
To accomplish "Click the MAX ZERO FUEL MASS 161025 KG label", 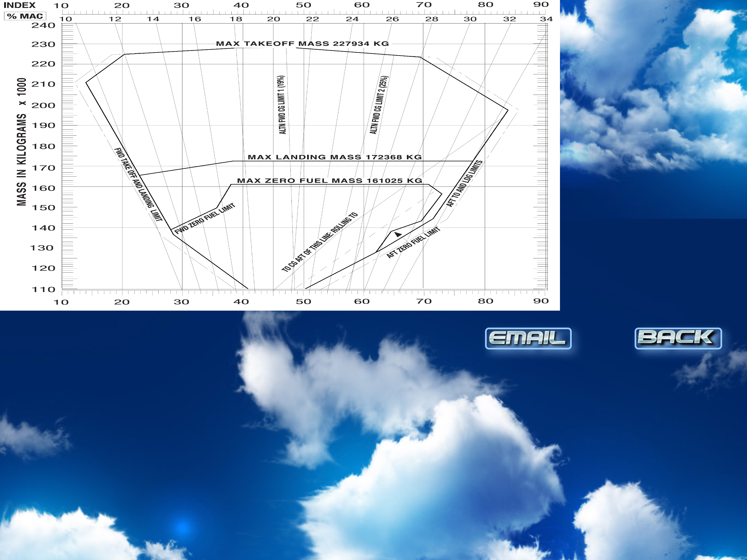I will click(329, 181).
